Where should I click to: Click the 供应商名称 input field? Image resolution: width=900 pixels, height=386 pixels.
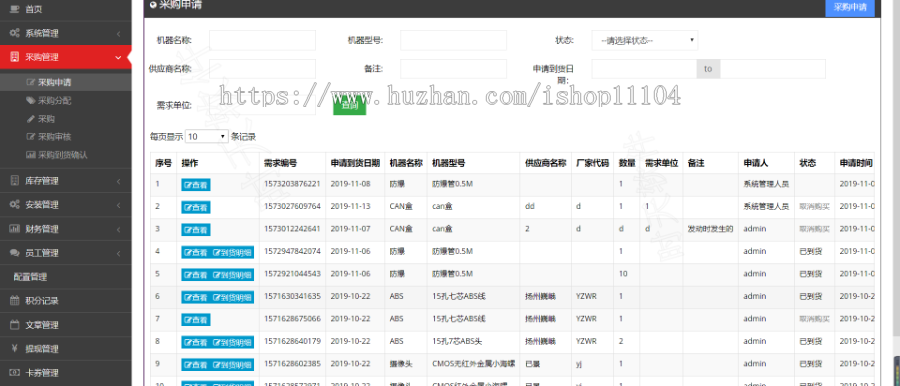[262, 69]
